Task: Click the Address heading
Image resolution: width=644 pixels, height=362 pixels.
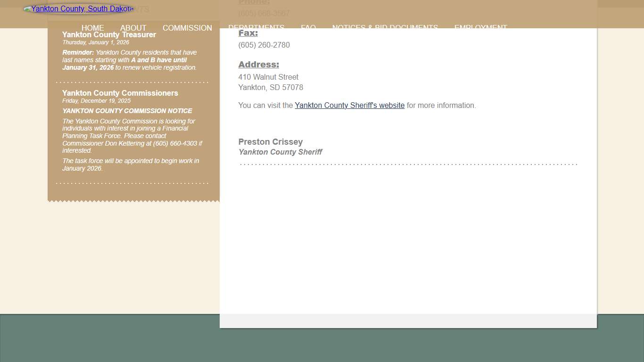Action: click(258, 65)
